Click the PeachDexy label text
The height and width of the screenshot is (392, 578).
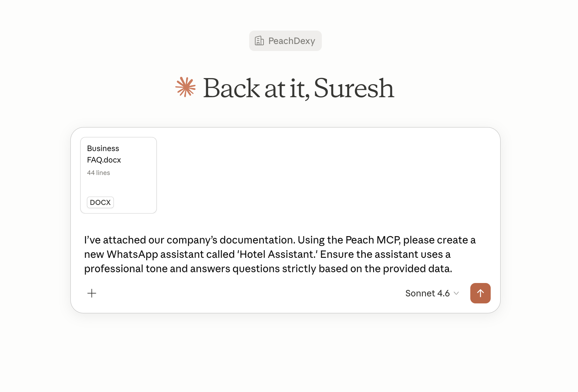(292, 41)
